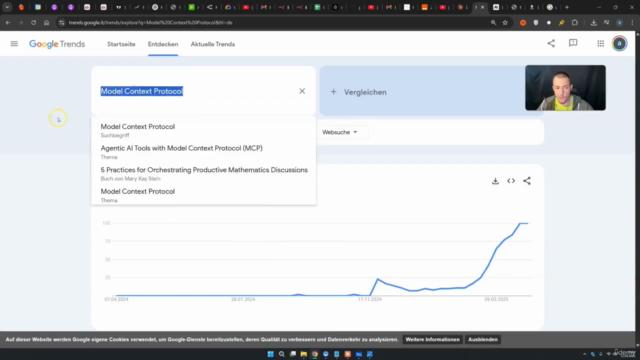Choose Model Context Protocol Thema suggestion
This screenshot has height=360, width=640.
click(x=204, y=195)
